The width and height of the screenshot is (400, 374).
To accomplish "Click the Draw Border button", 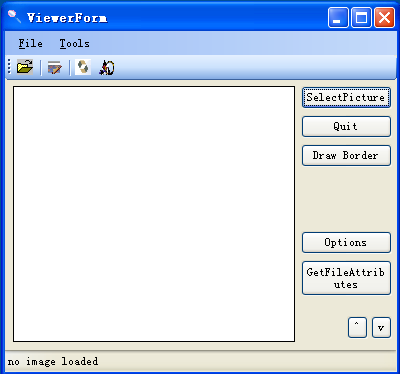I will click(x=346, y=155).
